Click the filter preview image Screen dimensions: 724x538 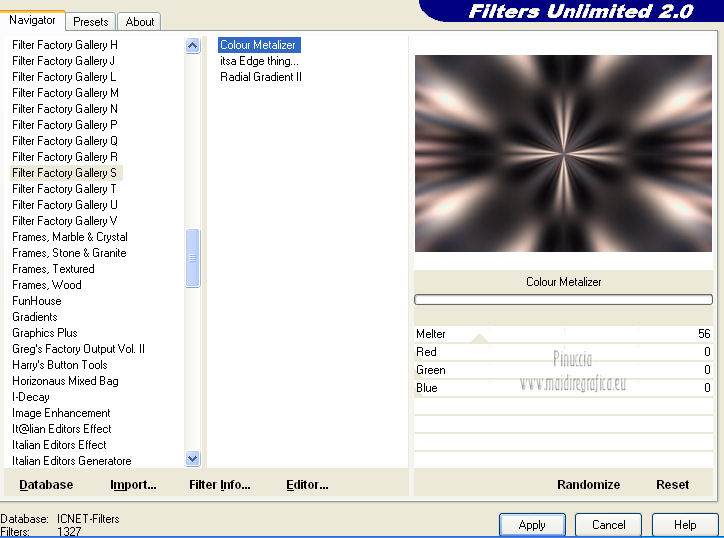563,153
